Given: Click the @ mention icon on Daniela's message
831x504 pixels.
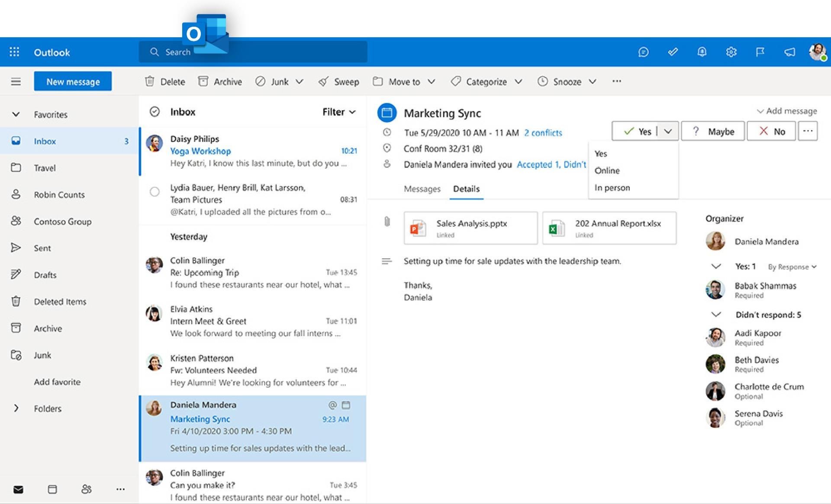Looking at the screenshot, I should 332,405.
